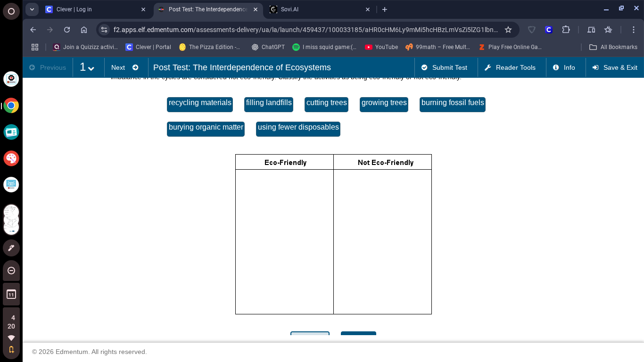Open the search tabs chevron
The image size is (644, 362).
(32, 9)
